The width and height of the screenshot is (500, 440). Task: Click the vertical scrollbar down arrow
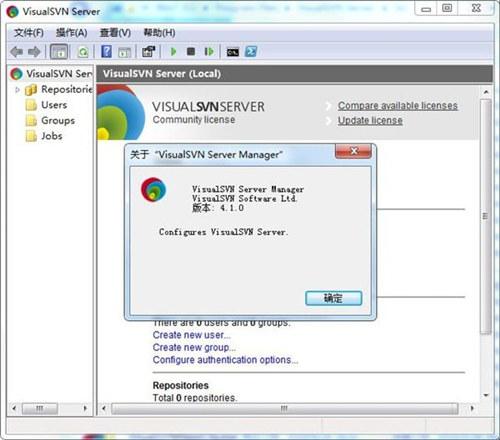(x=486, y=396)
